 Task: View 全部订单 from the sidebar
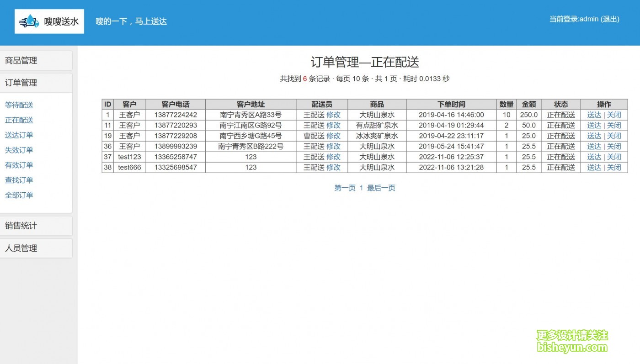pos(19,195)
